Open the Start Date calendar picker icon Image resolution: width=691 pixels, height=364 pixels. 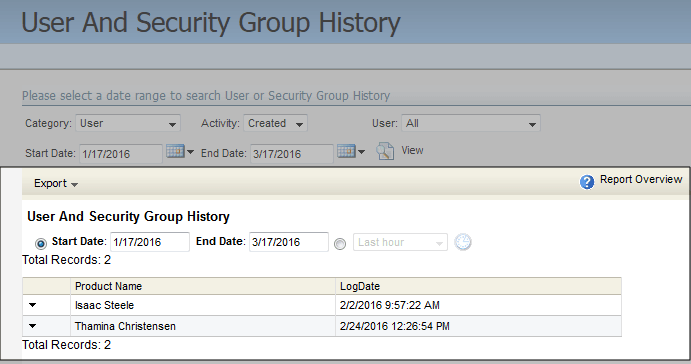175,152
